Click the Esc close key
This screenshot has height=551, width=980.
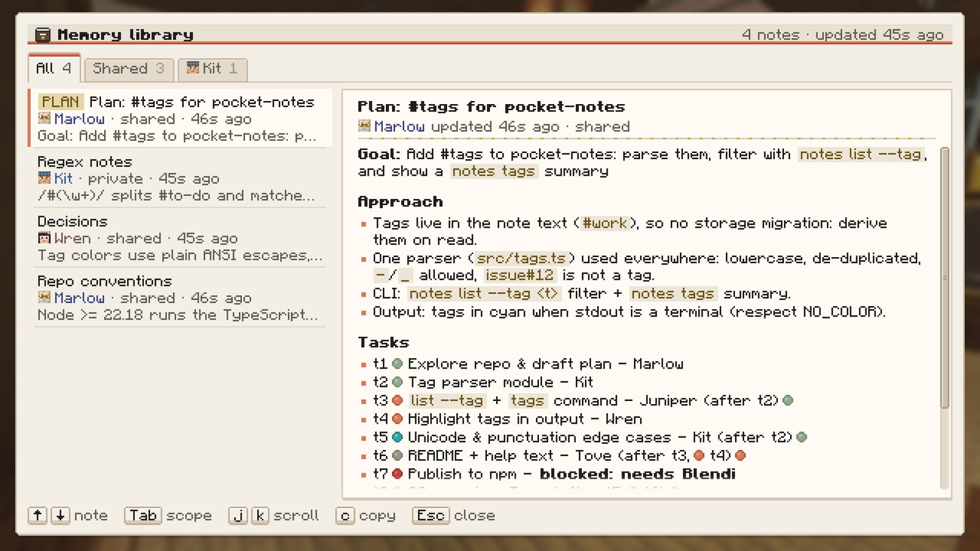click(x=431, y=515)
